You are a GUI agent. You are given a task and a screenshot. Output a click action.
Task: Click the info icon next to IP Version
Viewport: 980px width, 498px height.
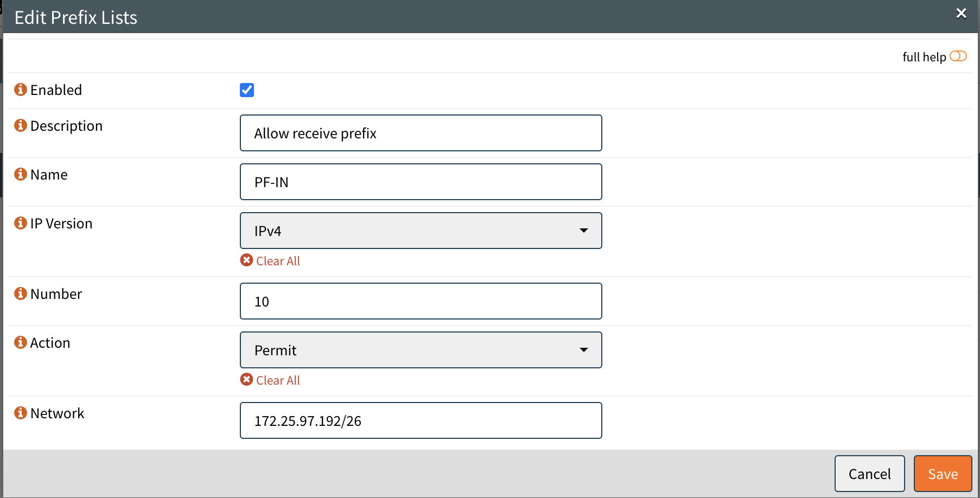(x=21, y=223)
